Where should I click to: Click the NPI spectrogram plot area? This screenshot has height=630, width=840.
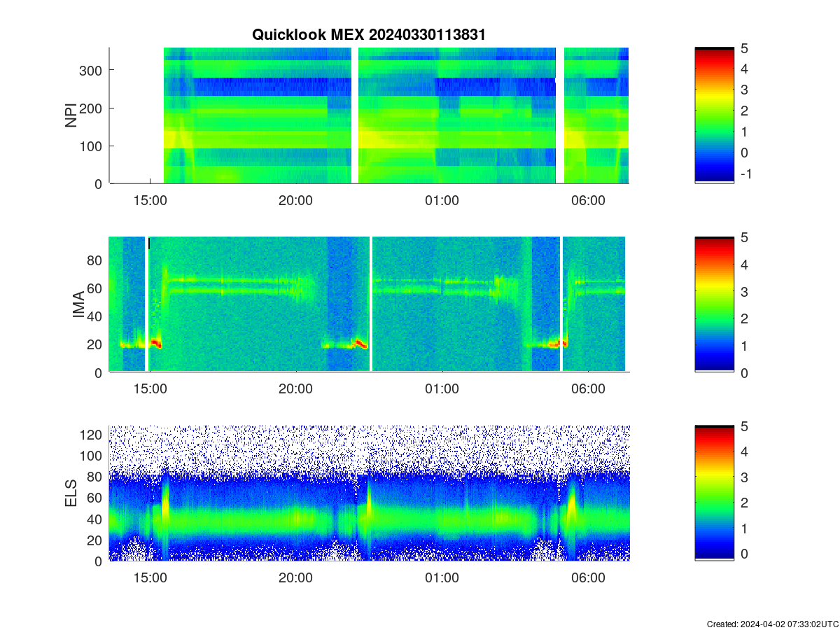[369, 115]
